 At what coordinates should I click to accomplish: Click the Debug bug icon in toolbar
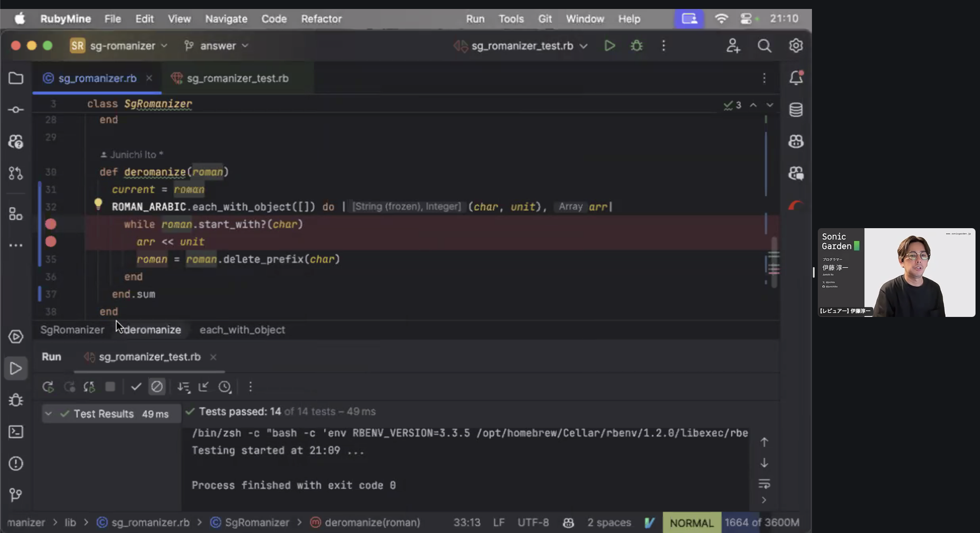(x=636, y=46)
